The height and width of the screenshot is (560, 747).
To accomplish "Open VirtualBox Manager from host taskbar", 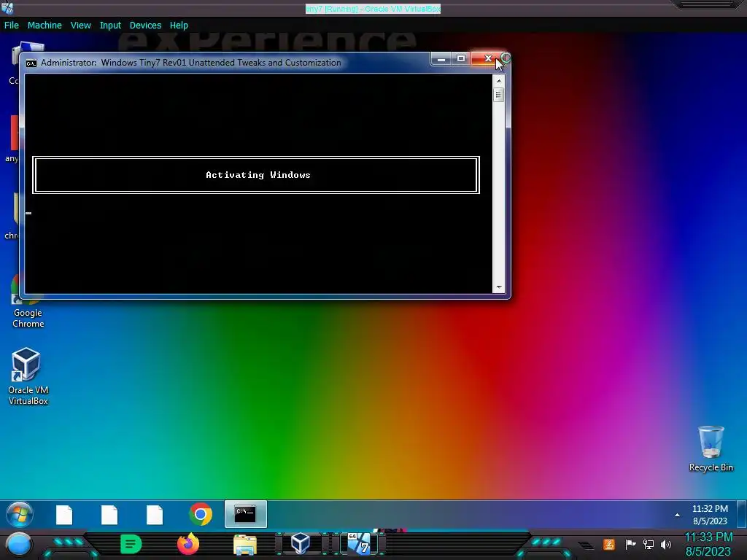I will (x=301, y=544).
